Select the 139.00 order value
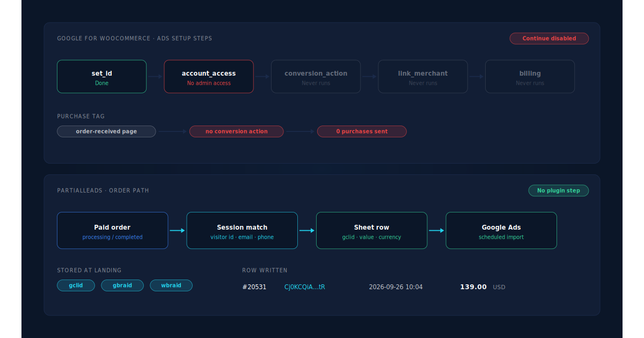644x338 pixels. coord(473,287)
